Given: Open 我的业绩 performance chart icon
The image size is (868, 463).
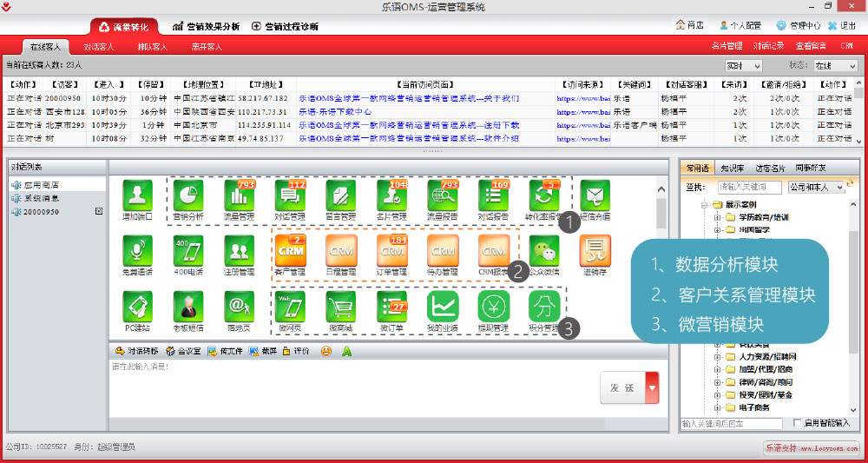Looking at the screenshot, I should 443,308.
